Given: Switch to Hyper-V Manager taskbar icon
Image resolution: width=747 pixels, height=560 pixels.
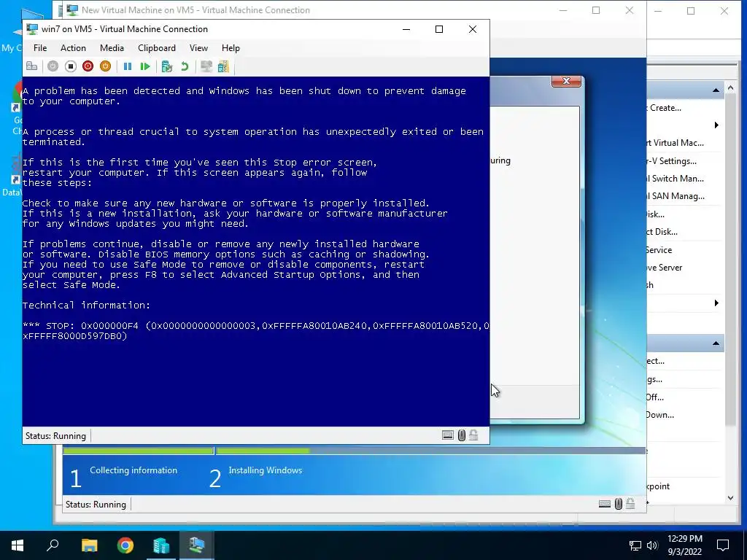Looking at the screenshot, I should coord(161,545).
